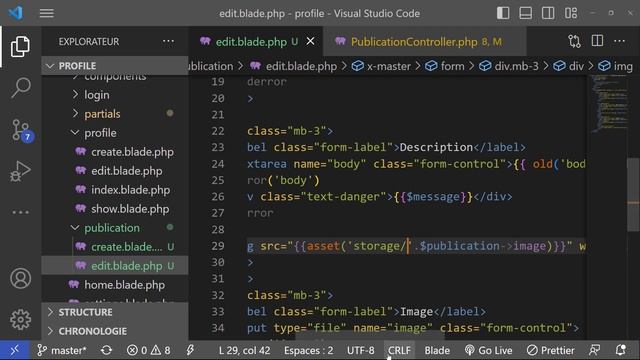Expand the STRUCTURE section

click(x=114, y=312)
